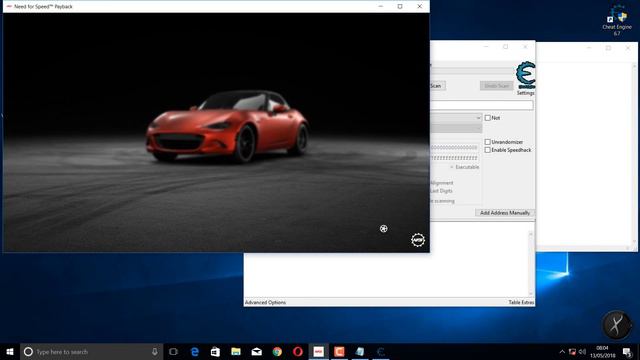Click the NFS gear logo in game window
The height and width of the screenshot is (360, 640).
pos(418,240)
